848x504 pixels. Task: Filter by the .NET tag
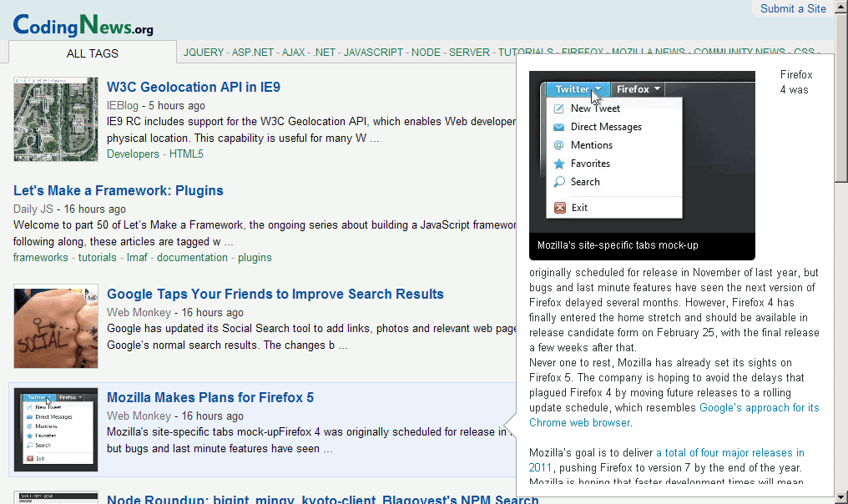click(x=325, y=53)
